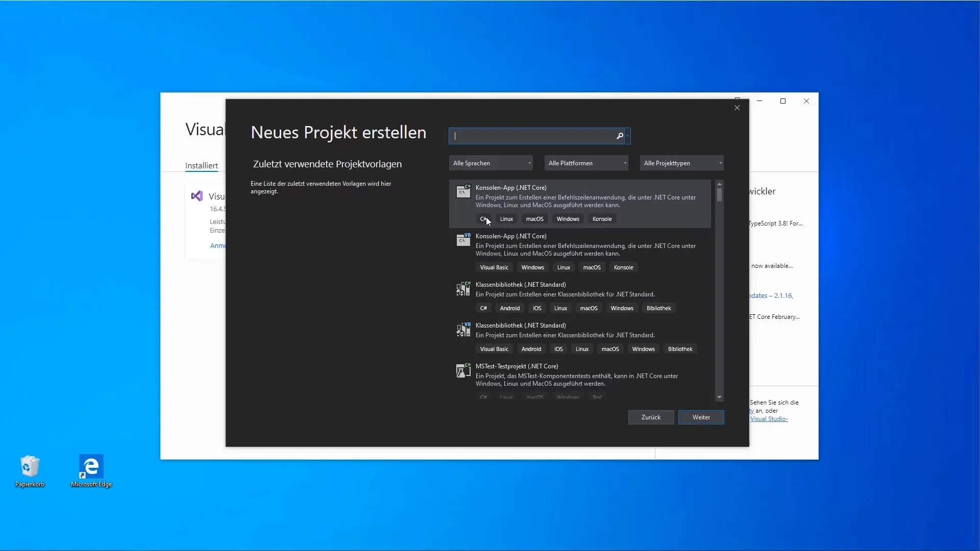
Task: Click 'now available...' news text
Action: (772, 266)
